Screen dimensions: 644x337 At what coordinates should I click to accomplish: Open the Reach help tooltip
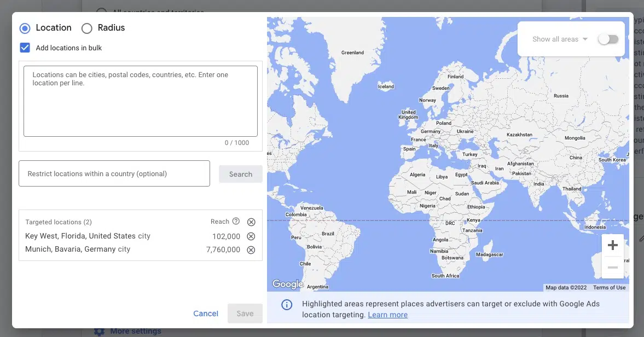[234, 222]
